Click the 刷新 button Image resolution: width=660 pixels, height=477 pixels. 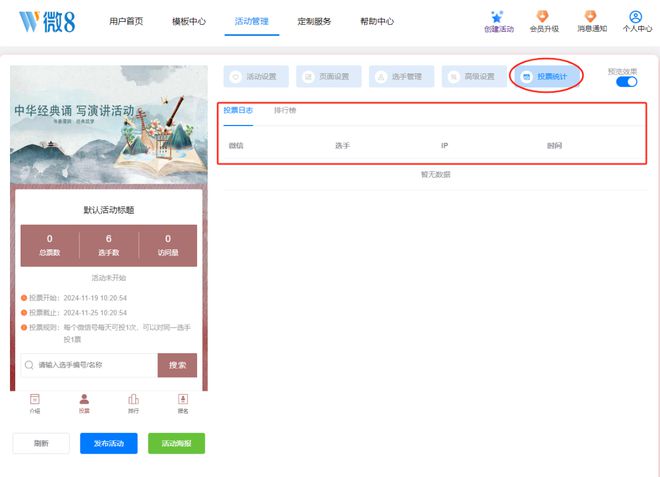click(x=41, y=443)
